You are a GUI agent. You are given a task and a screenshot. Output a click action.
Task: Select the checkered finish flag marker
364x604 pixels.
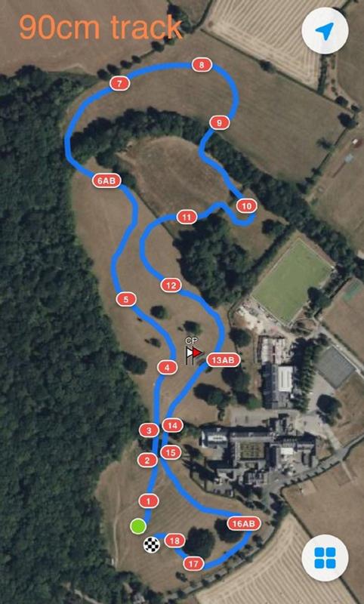pyautogui.click(x=152, y=544)
